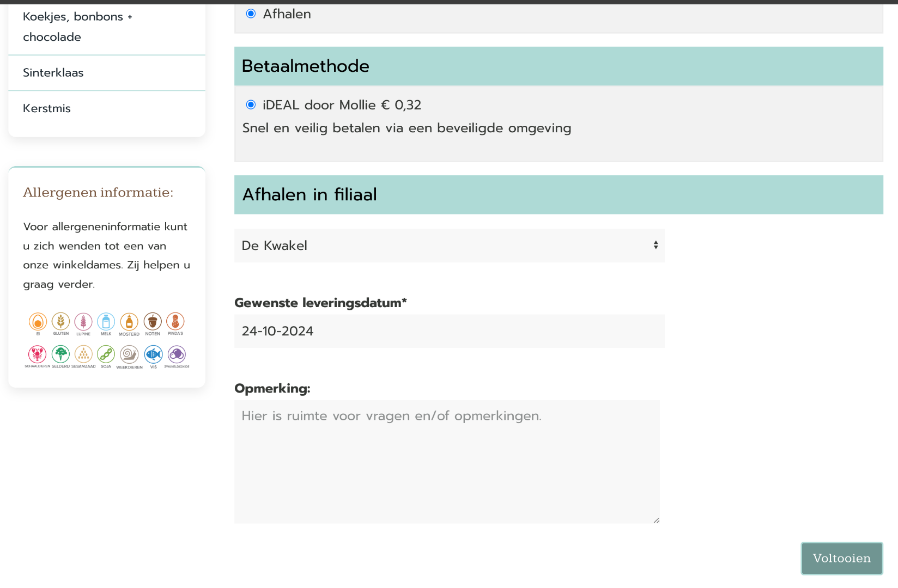This screenshot has height=588, width=898.
Task: Open the Kerstmis category
Action: (47, 108)
